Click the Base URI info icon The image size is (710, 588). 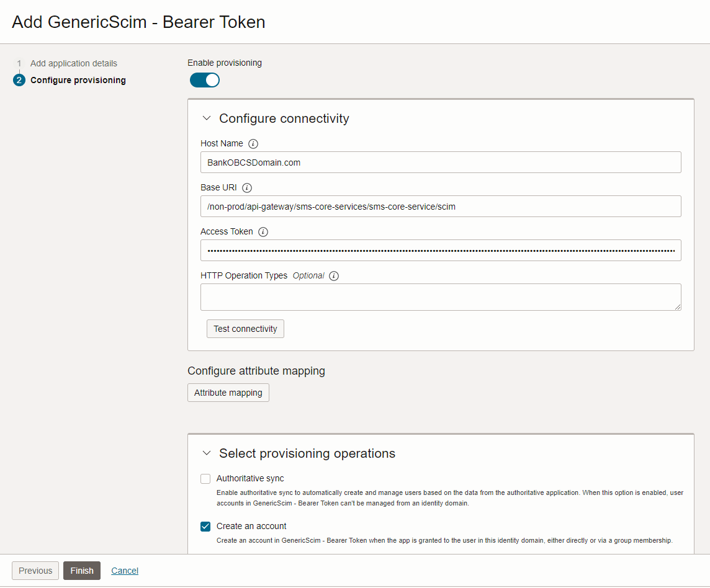246,188
